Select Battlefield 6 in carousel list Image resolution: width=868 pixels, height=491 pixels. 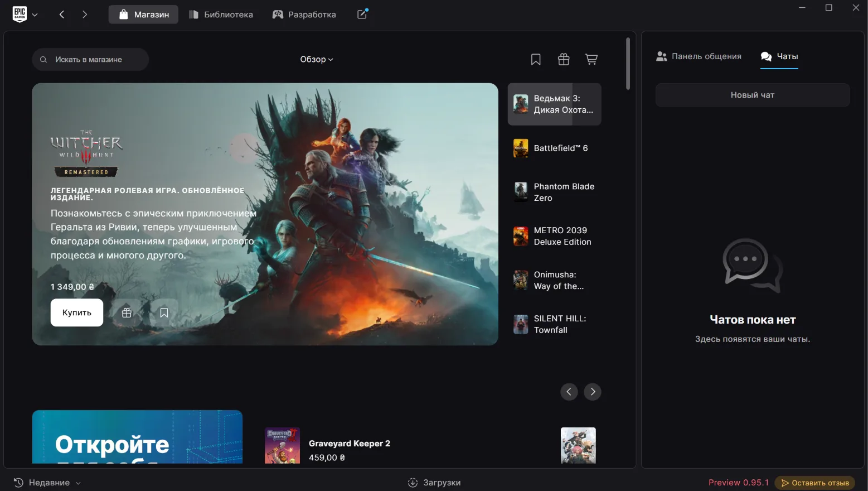(554, 148)
